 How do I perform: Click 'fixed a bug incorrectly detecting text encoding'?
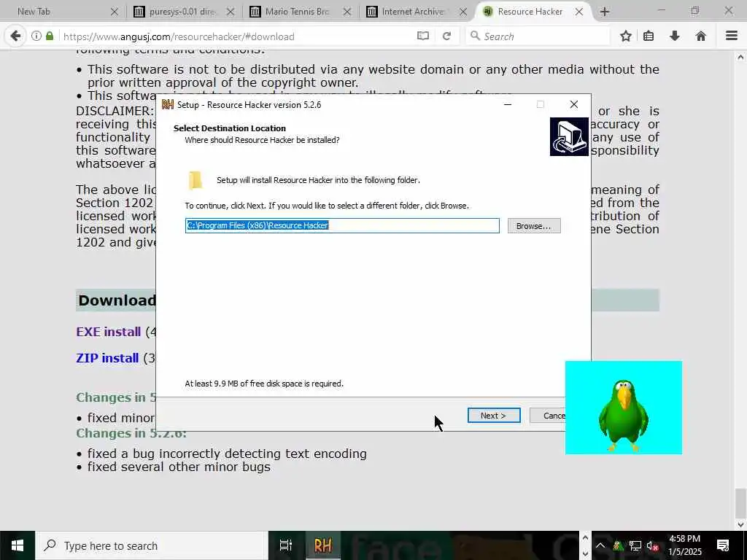tap(228, 454)
